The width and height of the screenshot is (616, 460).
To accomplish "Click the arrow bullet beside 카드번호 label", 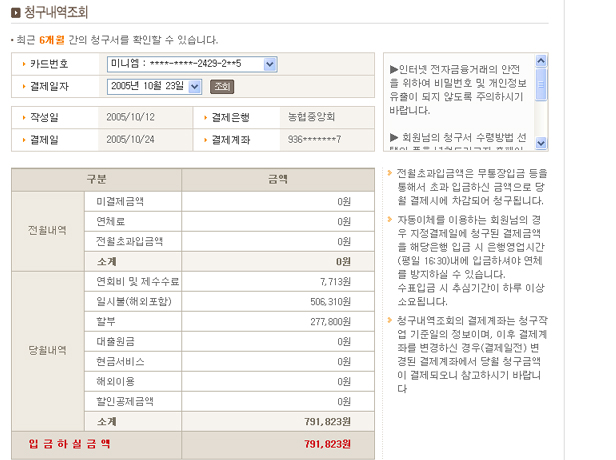I will coord(23,64).
